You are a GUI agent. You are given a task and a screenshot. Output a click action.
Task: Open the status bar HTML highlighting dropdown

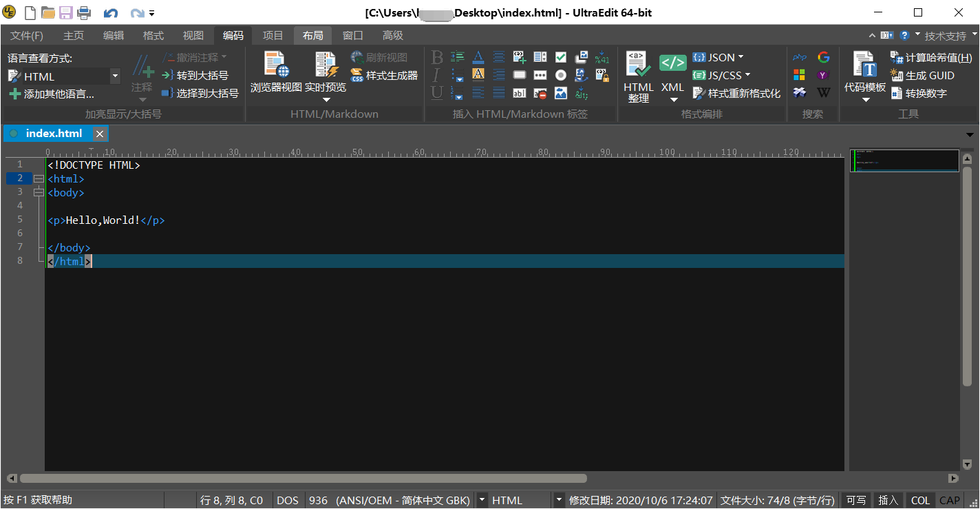(559, 501)
